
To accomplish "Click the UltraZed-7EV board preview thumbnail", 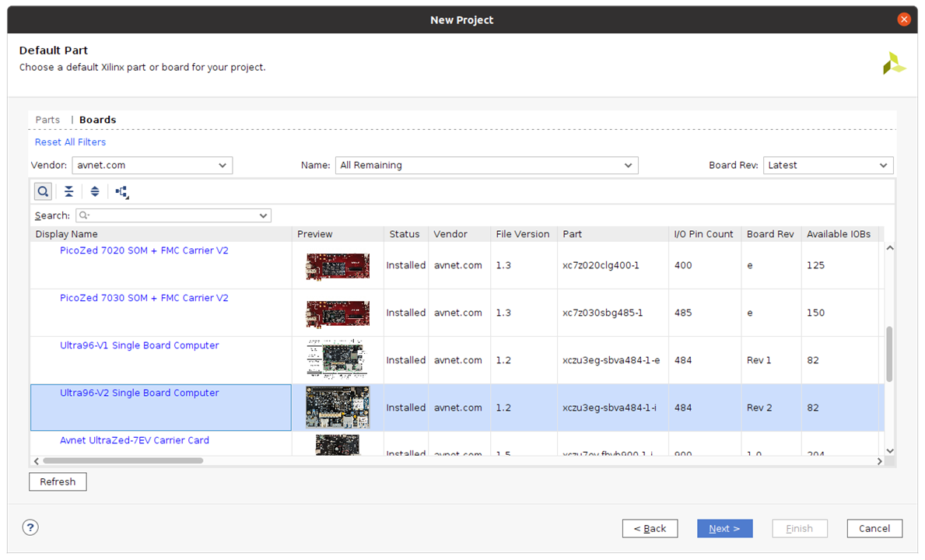I will tap(338, 445).
